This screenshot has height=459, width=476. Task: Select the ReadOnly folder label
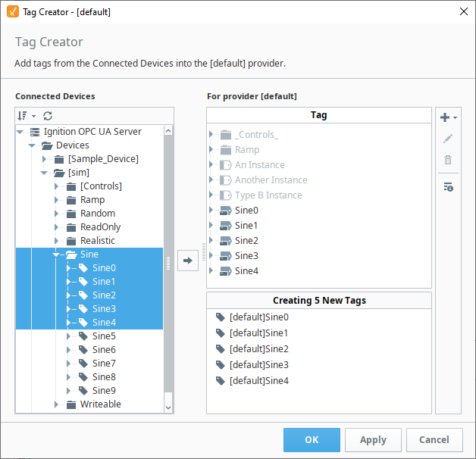coord(101,227)
